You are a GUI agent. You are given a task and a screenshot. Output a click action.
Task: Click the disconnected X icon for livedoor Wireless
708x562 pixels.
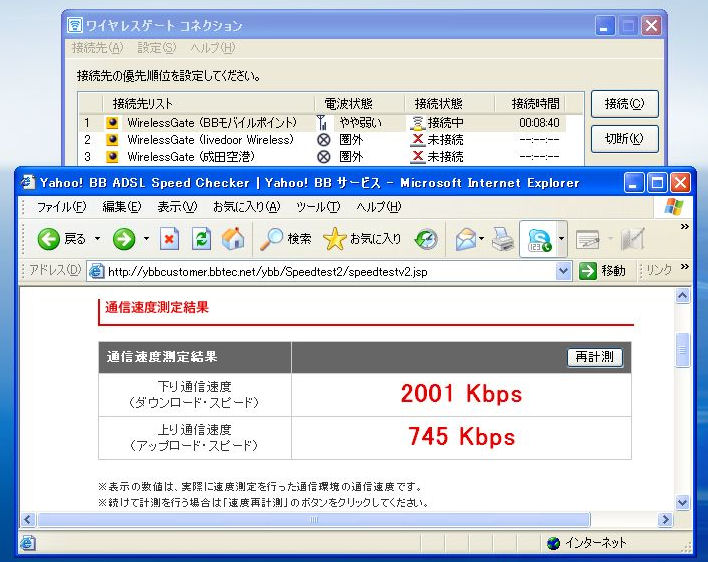(x=418, y=140)
